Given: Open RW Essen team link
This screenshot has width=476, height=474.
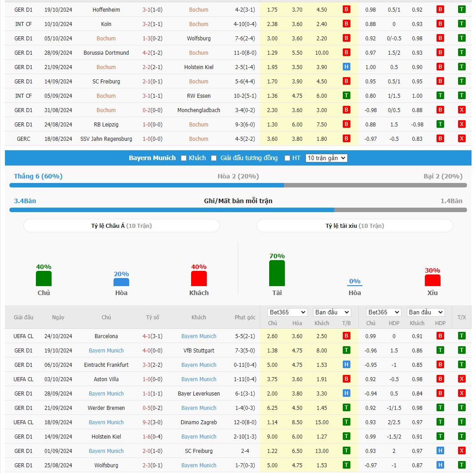Looking at the screenshot, I should pyautogui.click(x=199, y=96).
